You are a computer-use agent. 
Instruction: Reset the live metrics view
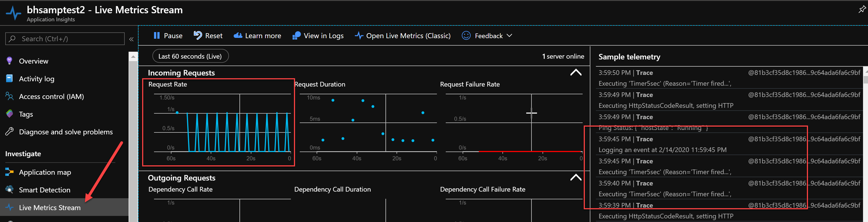tap(208, 35)
